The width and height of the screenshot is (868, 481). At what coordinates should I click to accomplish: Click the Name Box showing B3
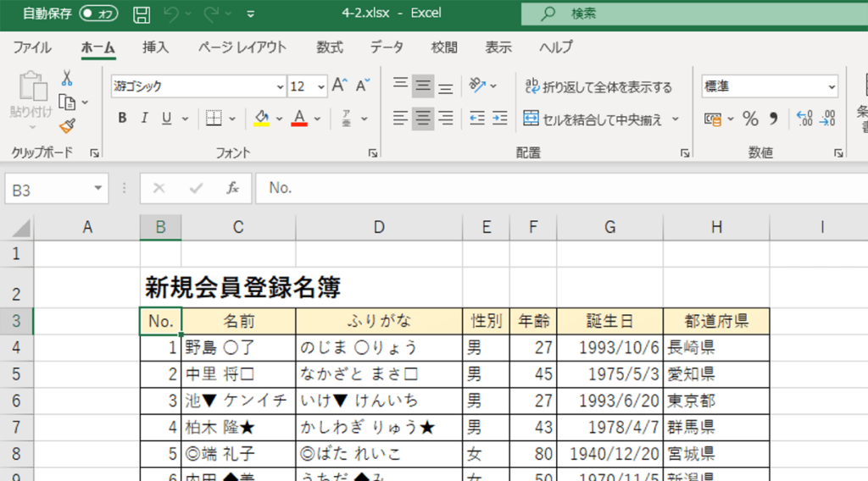pos(57,190)
